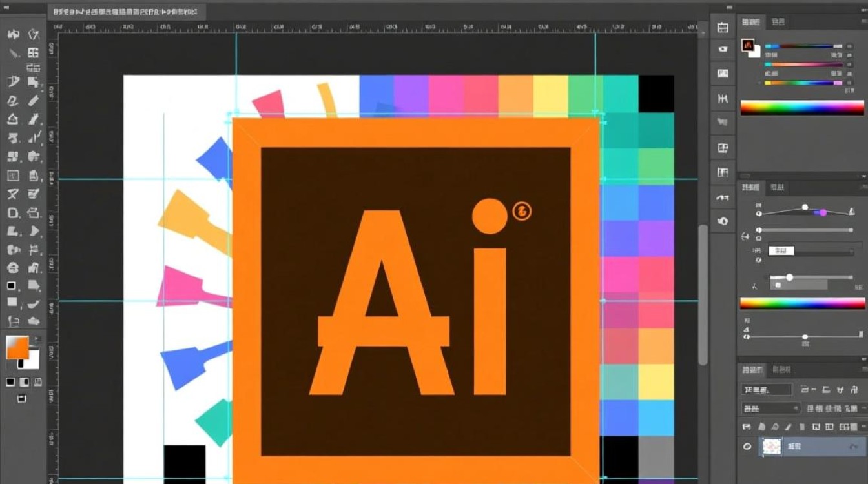Click the purple stop on gradient slider
The image size is (868, 484).
[823, 212]
